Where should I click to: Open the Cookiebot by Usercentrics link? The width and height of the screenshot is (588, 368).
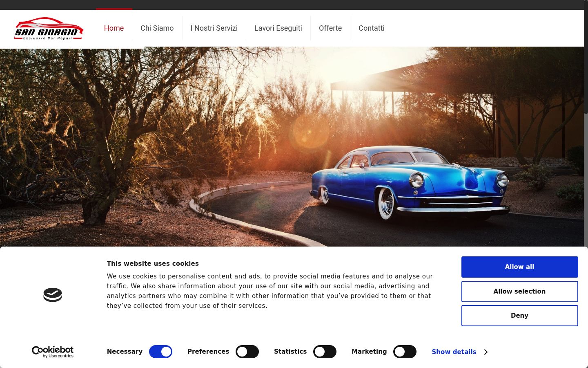coord(53,352)
